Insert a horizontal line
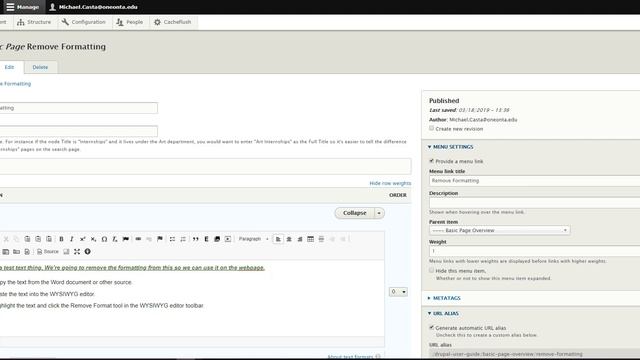 coord(322,239)
